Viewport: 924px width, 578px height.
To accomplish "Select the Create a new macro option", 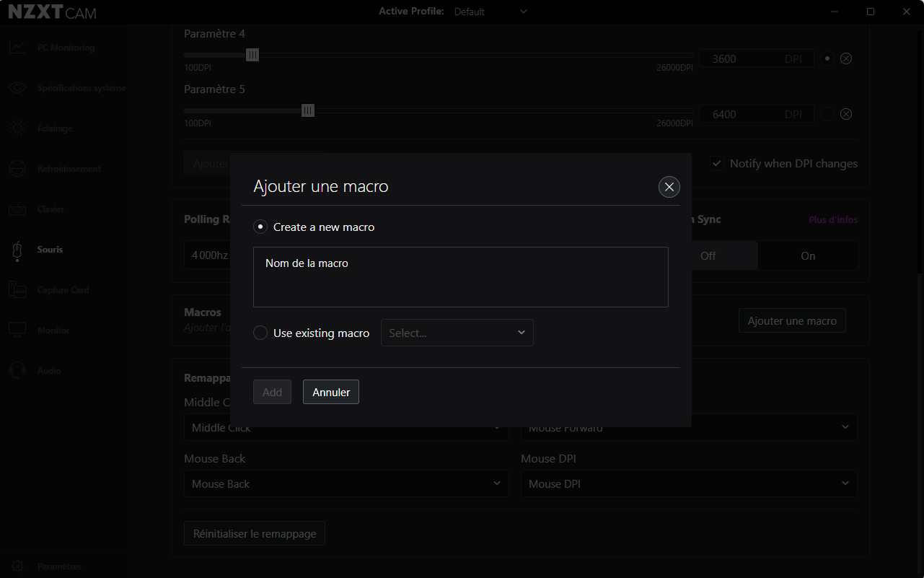I will tap(260, 226).
